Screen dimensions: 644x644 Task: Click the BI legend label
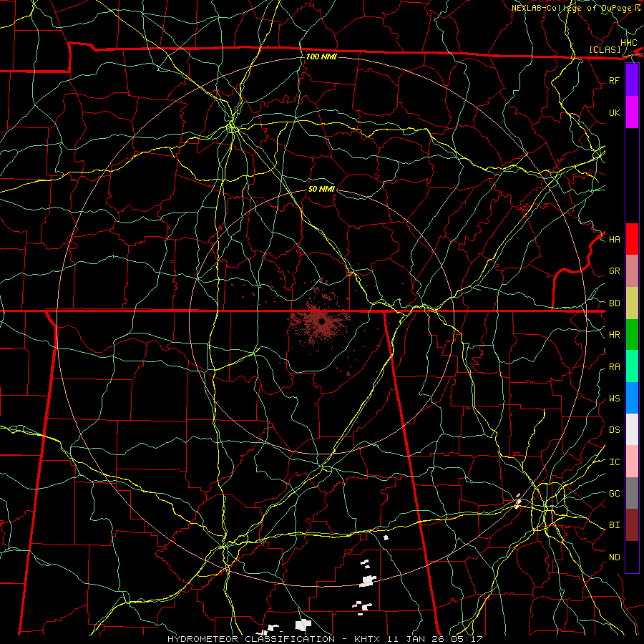click(x=614, y=525)
